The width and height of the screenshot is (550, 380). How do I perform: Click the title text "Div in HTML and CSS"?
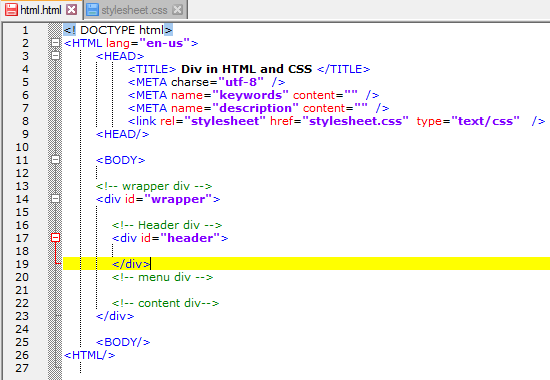[x=247, y=69]
